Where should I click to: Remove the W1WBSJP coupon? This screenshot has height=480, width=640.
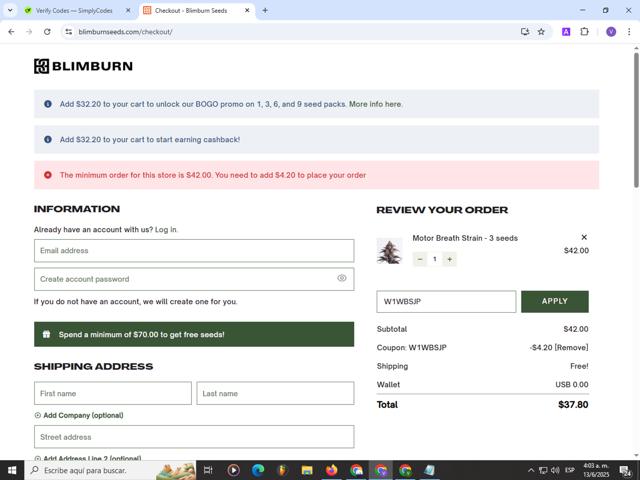571,348
